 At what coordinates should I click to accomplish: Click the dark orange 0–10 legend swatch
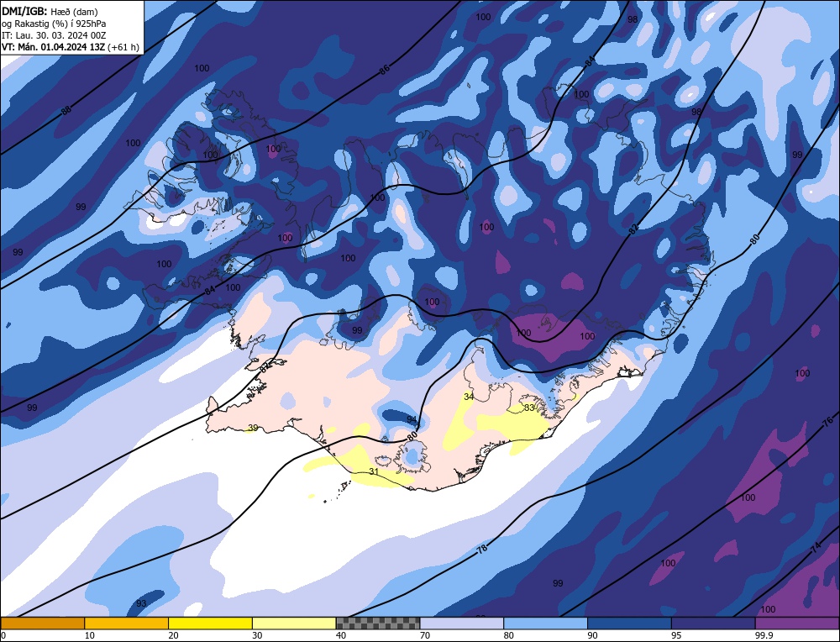tap(42, 623)
